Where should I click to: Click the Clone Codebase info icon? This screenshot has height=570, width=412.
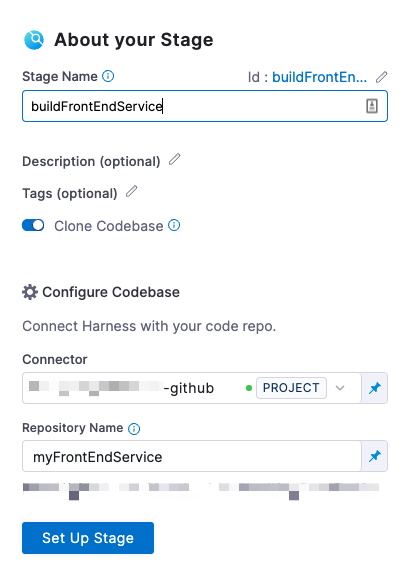point(174,225)
